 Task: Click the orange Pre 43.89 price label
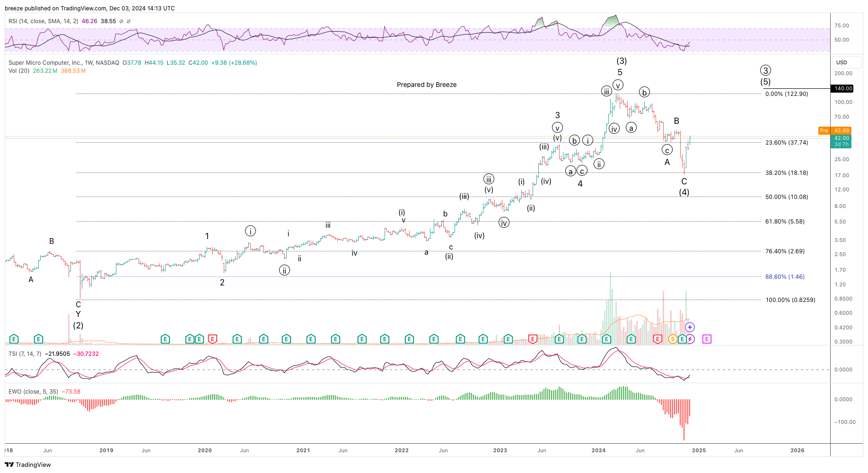[x=834, y=130]
